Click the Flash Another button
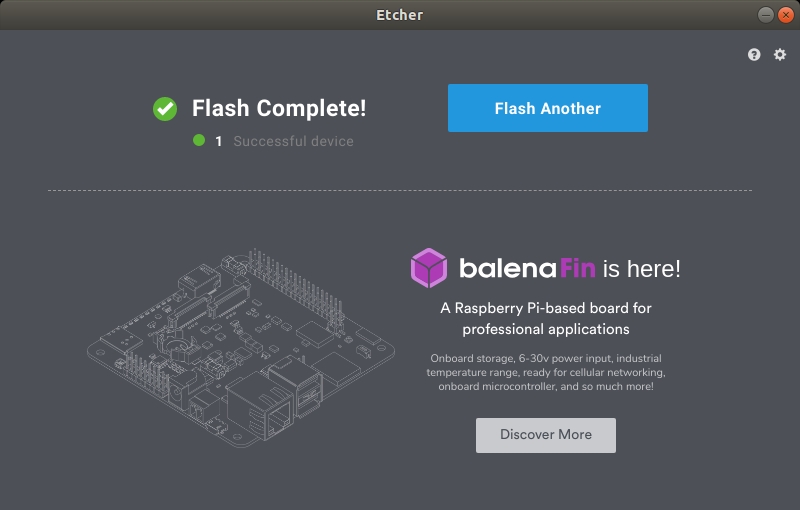Image resolution: width=800 pixels, height=510 pixels. coord(548,108)
